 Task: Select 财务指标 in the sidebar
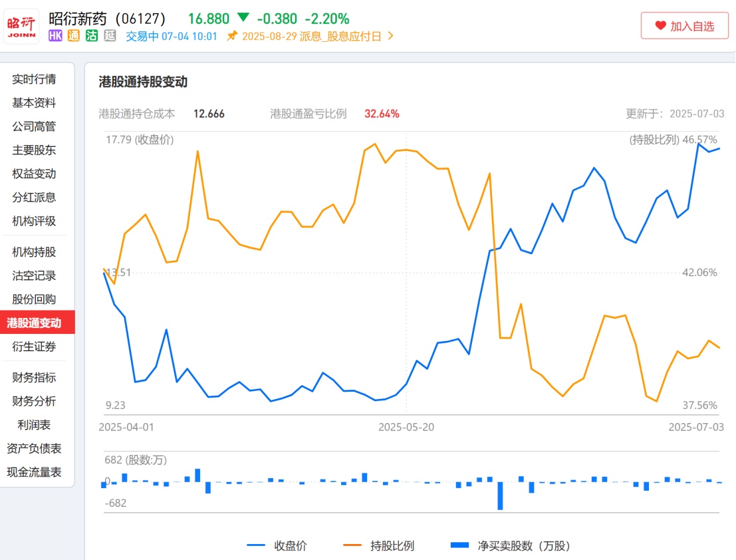[34, 377]
